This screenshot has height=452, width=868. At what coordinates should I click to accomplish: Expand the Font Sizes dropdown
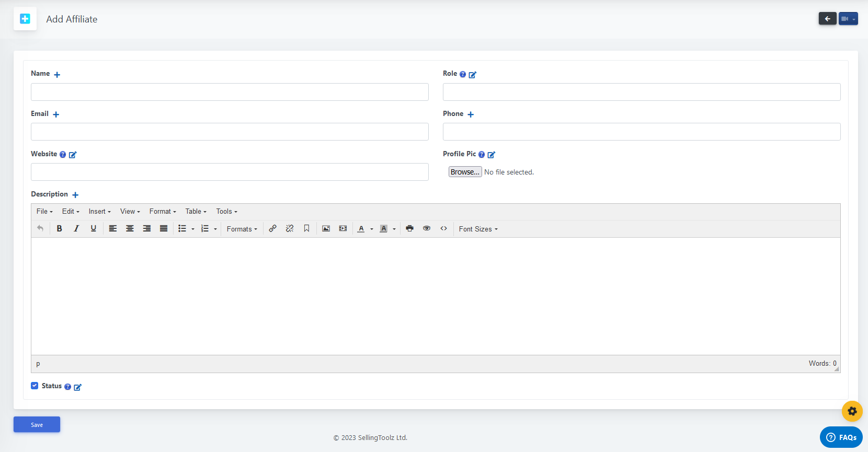478,229
